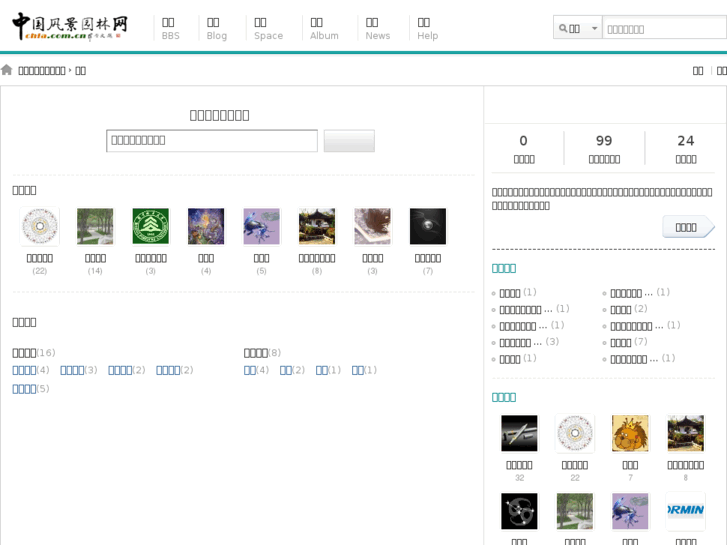Screen dimensions: 727x545
Task: Switch to the News section
Action: click(377, 28)
